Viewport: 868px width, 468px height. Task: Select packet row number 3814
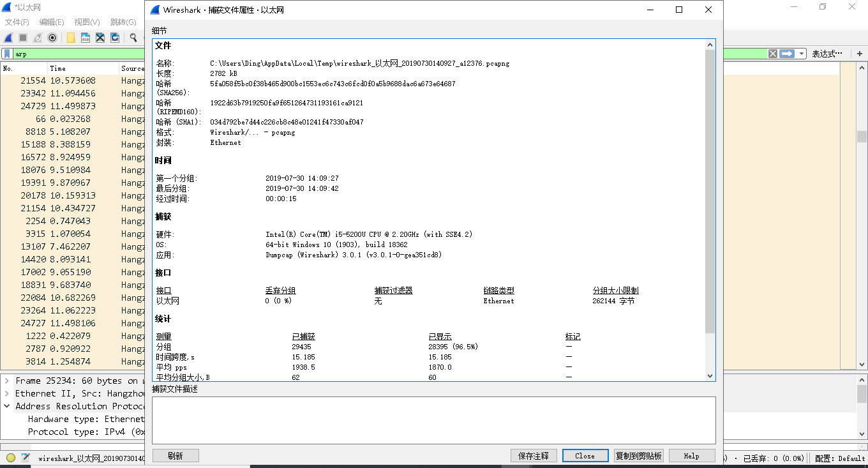[73, 361]
